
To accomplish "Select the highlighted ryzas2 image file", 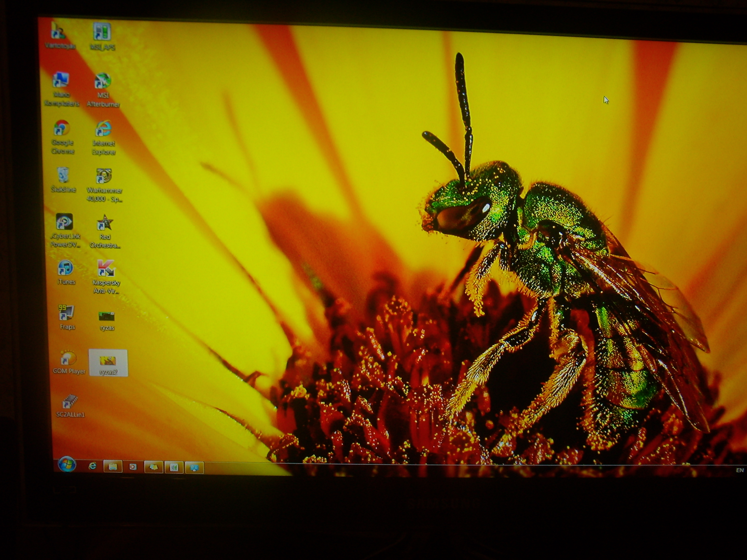I will tap(108, 363).
